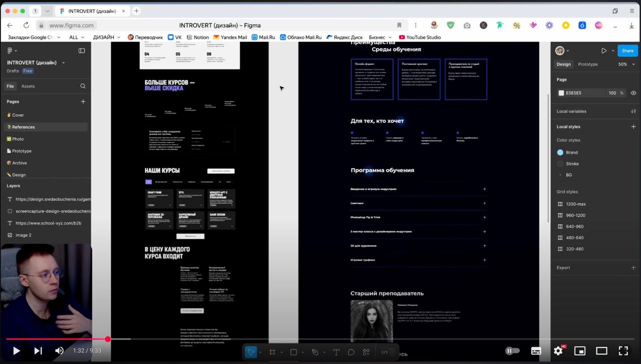The image size is (641, 364).
Task: Select the Frame tool in toolbar
Action: tap(272, 352)
